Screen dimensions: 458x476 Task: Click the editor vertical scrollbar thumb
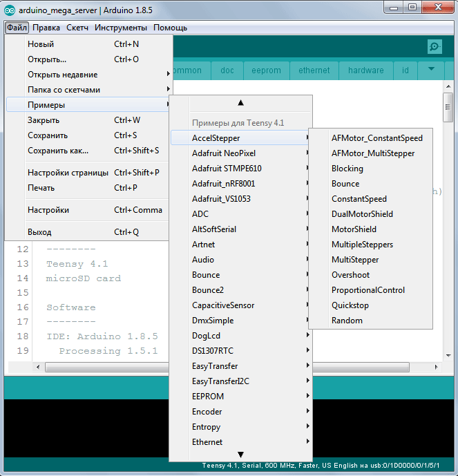pos(448,107)
